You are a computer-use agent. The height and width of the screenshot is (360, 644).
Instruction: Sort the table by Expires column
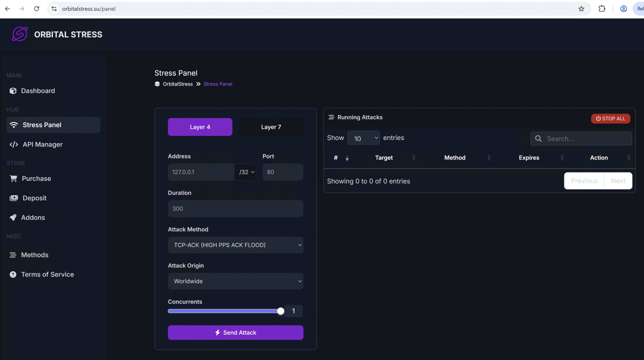click(529, 158)
